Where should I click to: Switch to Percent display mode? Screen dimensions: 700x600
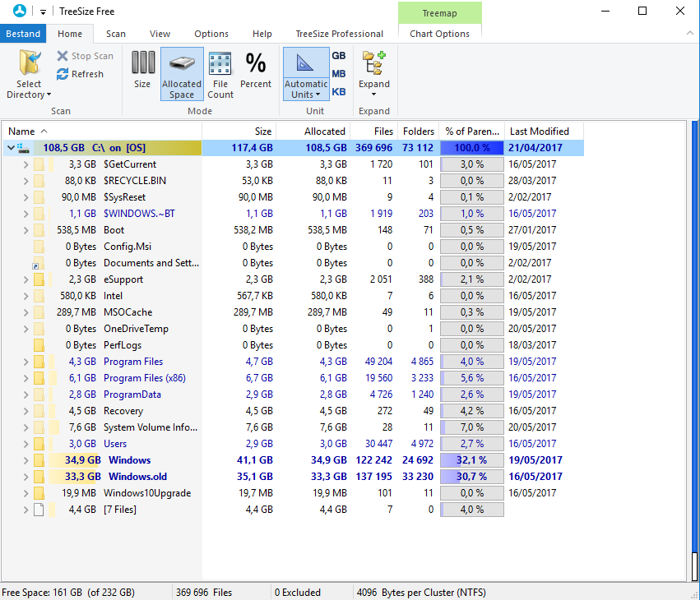256,70
